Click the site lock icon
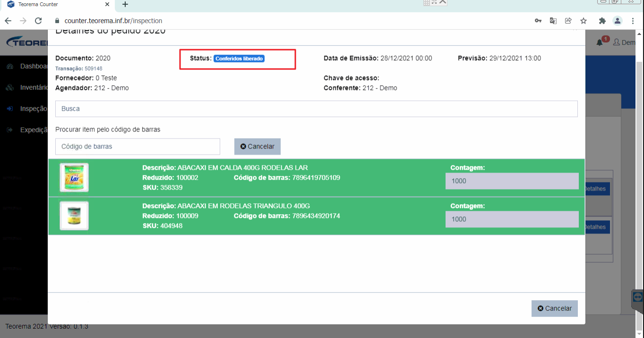The height and width of the screenshot is (338, 644). [x=58, y=21]
